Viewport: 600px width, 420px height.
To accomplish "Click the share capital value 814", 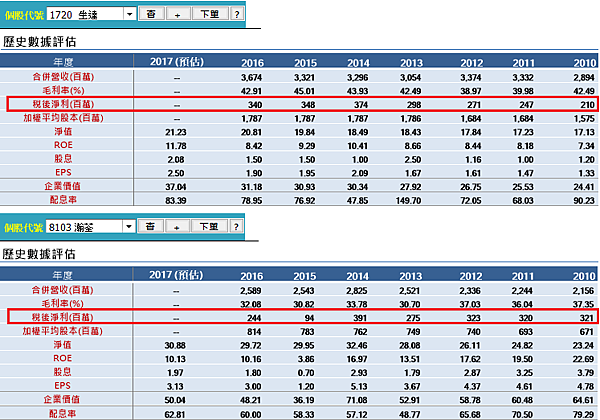I will pos(254,332).
